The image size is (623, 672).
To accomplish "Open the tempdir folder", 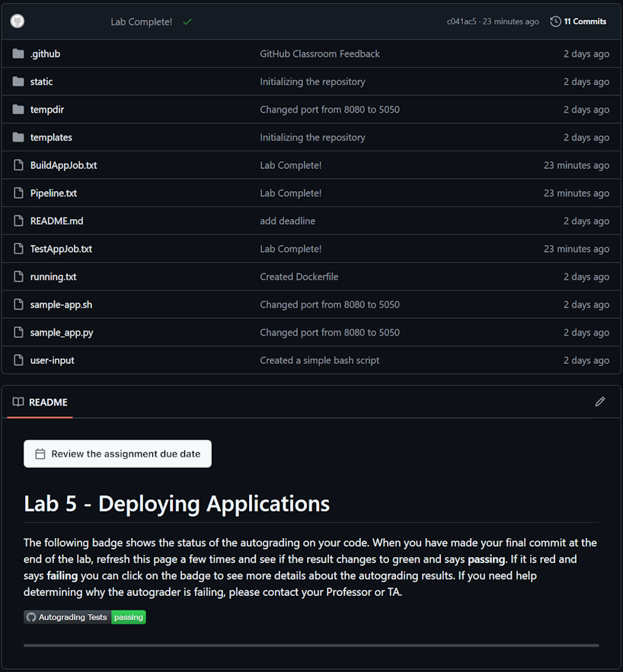I will pos(46,110).
